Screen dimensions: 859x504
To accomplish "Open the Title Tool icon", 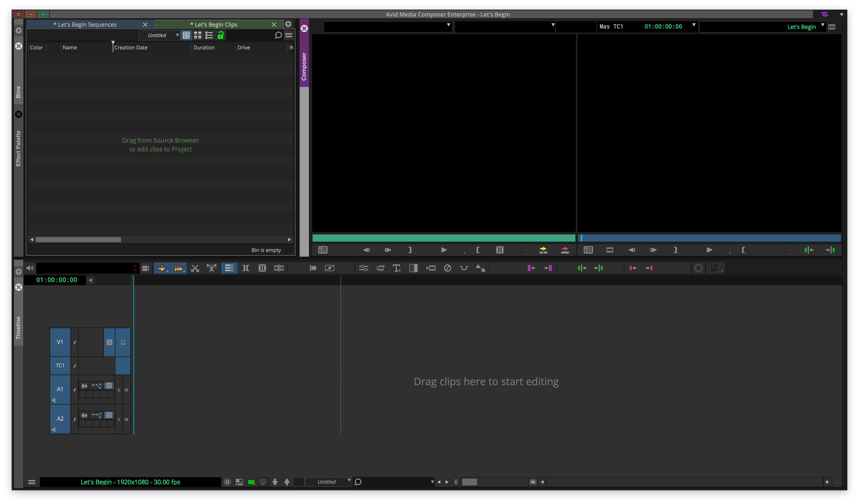I will tap(396, 268).
